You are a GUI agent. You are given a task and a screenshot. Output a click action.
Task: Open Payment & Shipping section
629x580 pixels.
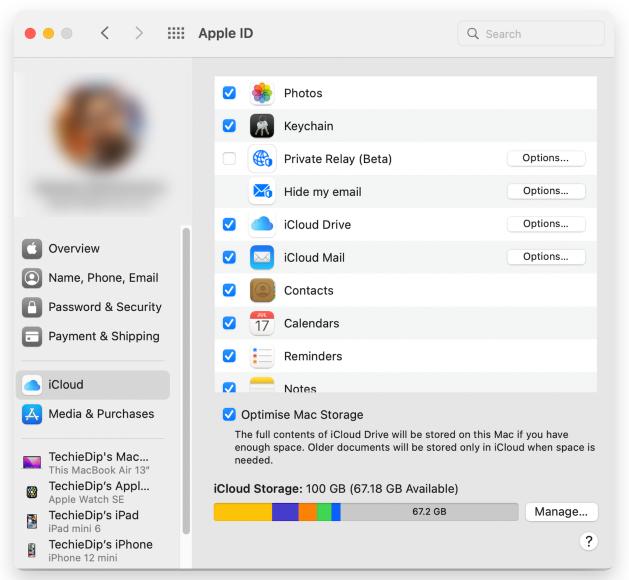(93, 337)
